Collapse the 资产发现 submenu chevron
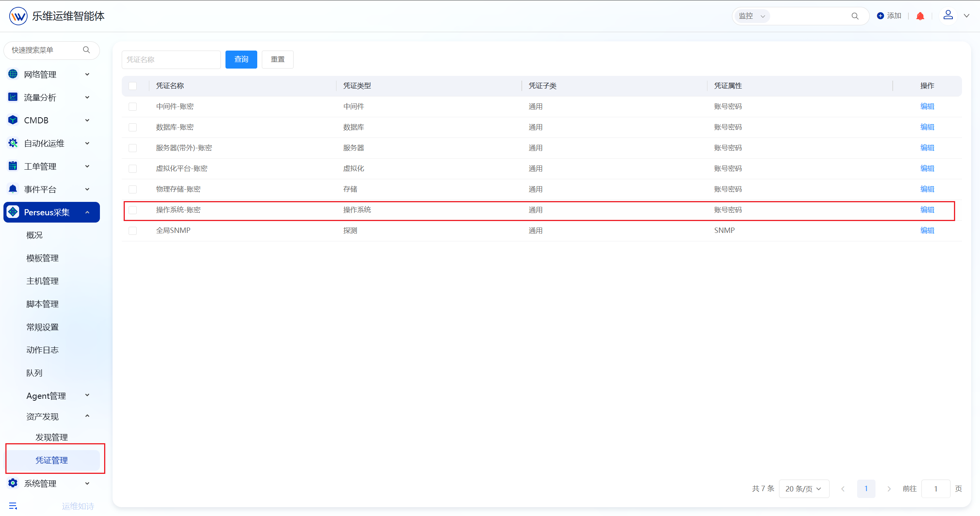This screenshot has height=516, width=980. pyautogui.click(x=87, y=416)
